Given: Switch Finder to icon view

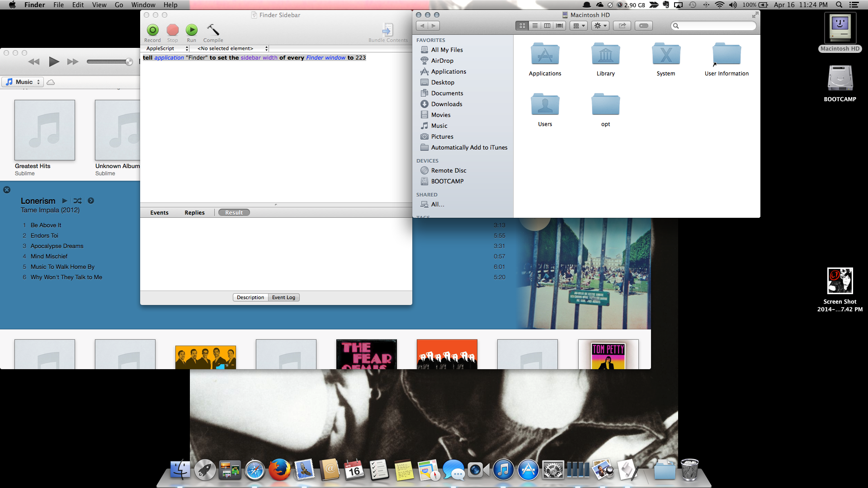Looking at the screenshot, I should tap(522, 26).
